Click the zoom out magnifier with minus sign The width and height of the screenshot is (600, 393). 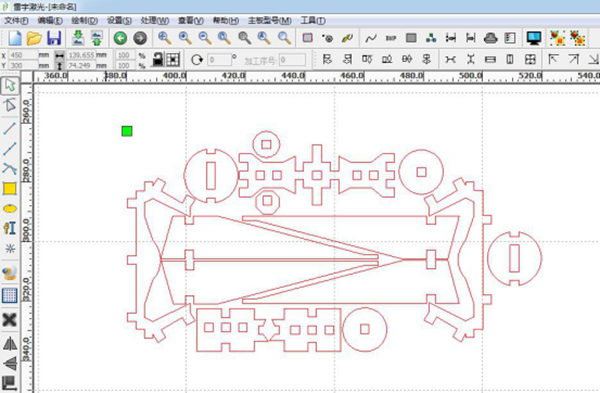205,38
